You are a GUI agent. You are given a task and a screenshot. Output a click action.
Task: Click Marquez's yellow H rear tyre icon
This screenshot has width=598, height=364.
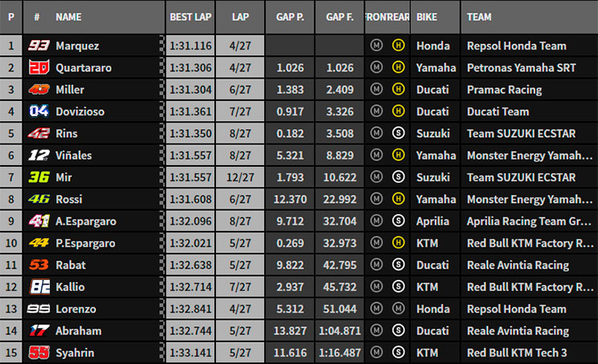(x=398, y=46)
